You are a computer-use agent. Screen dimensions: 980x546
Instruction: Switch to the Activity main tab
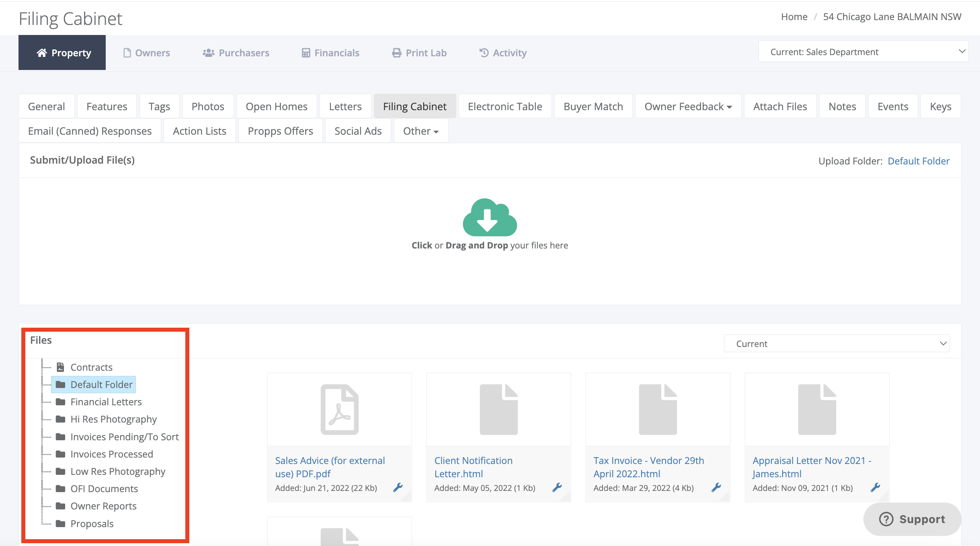502,53
